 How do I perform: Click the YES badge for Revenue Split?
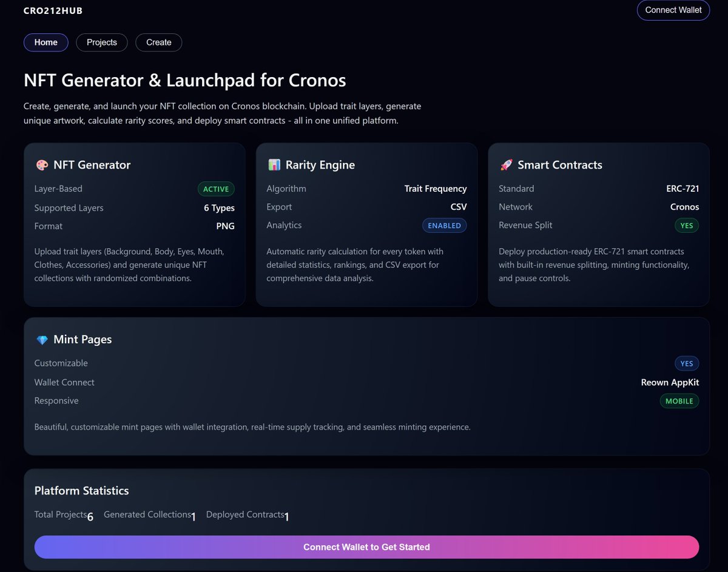click(x=687, y=226)
